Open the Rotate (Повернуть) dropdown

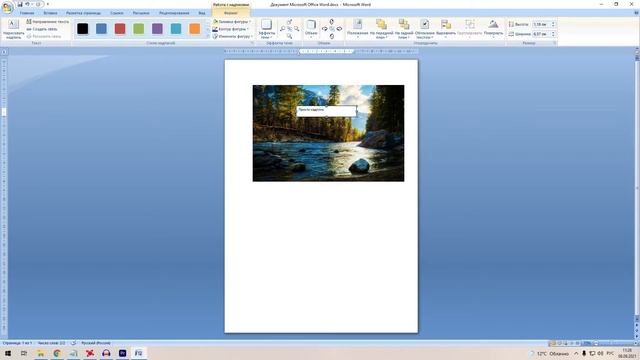click(x=493, y=29)
